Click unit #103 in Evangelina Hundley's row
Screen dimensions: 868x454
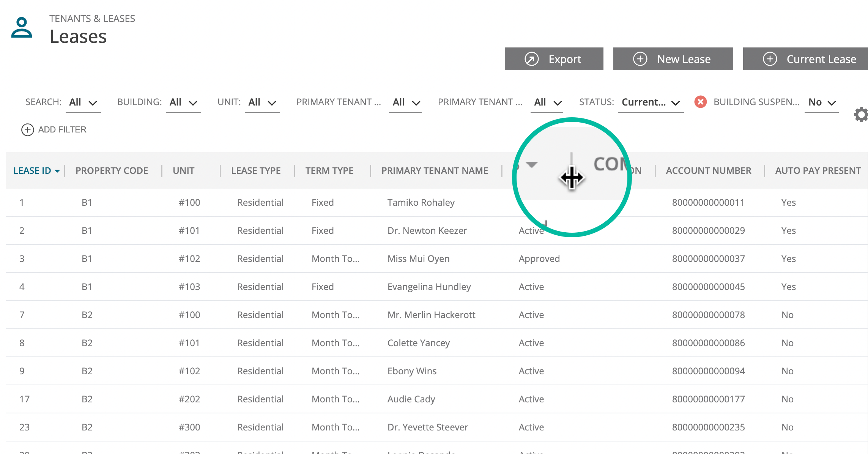(x=189, y=287)
